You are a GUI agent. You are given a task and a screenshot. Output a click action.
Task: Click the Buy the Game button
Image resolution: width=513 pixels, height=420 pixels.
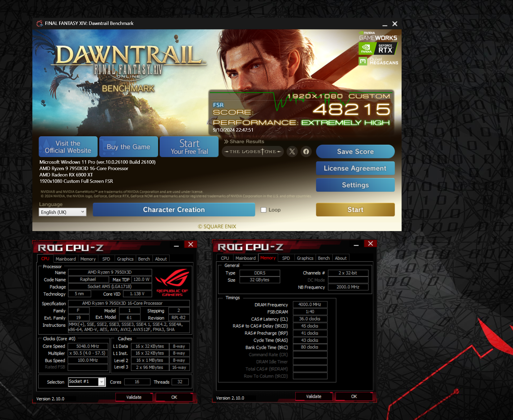128,147
